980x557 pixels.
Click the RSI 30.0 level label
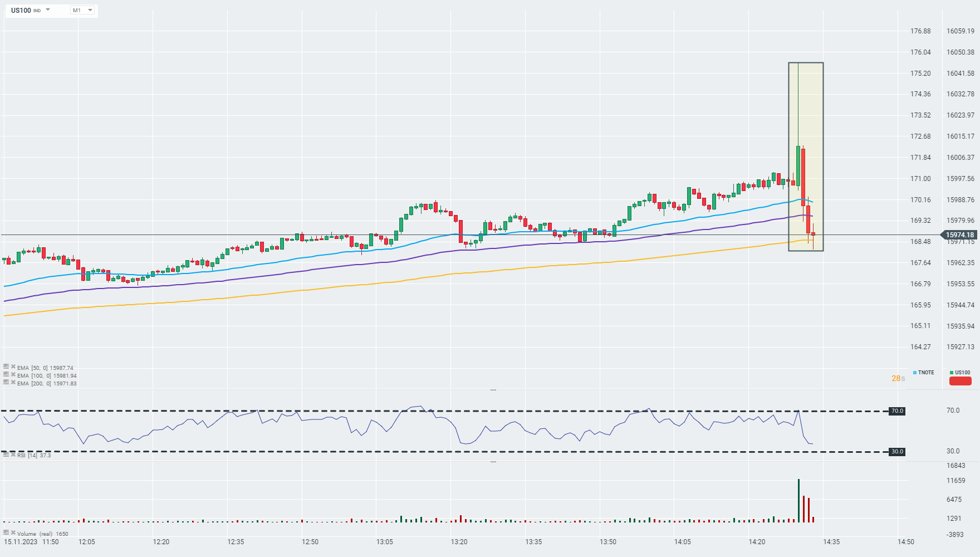click(897, 452)
